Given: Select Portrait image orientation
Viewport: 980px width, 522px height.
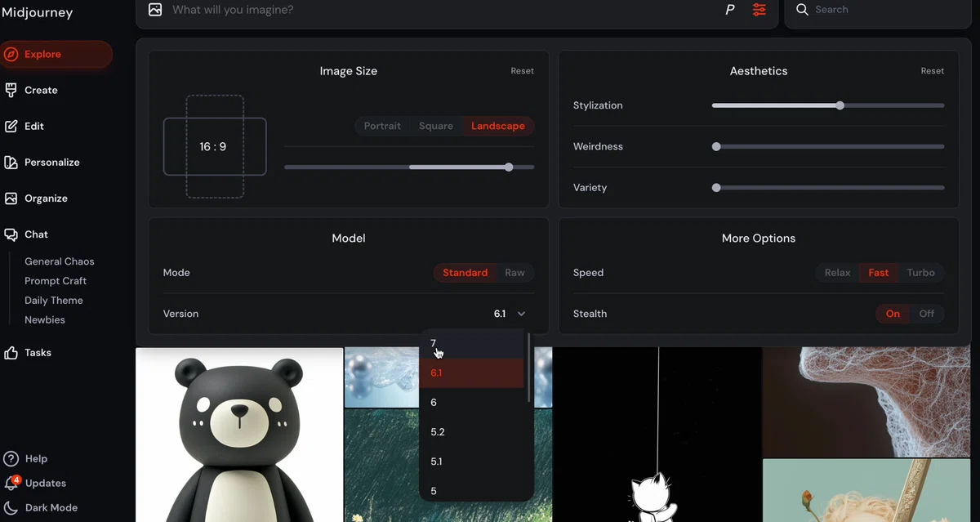Looking at the screenshot, I should click(382, 126).
